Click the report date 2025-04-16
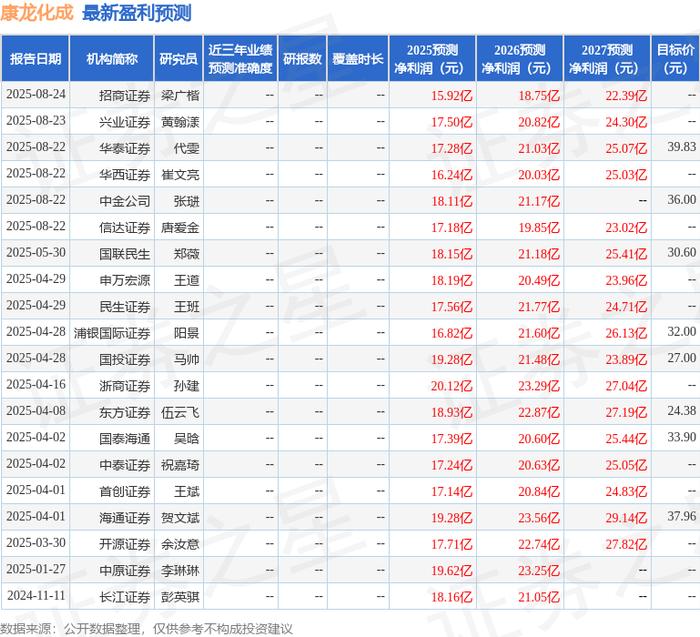Viewport: 700px width, 637px height. [x=36, y=384]
